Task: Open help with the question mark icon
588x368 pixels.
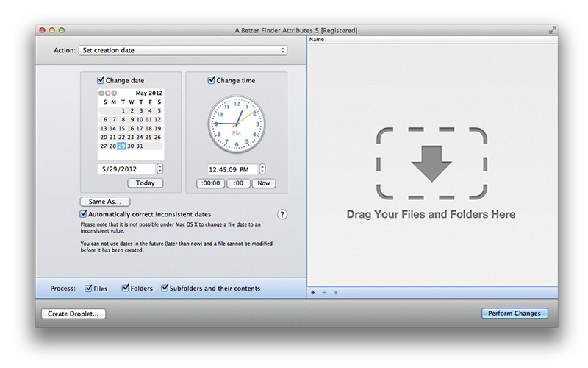Action: coord(282,215)
